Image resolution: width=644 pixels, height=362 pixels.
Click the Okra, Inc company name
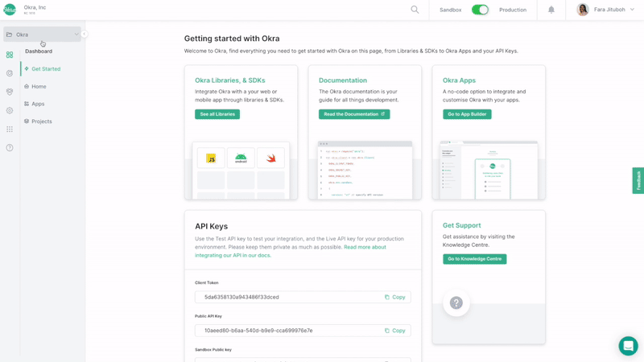coord(35,7)
